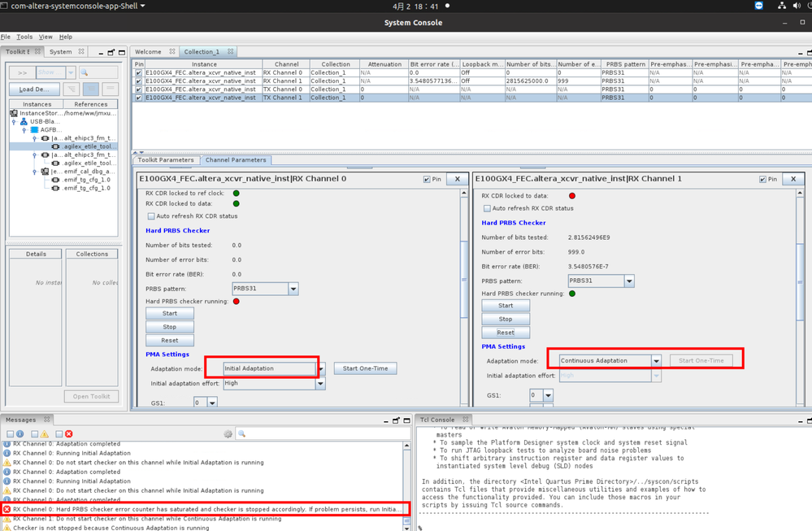Open RX Channel 0 PRBS pattern dropdown
812x531 pixels.
[x=293, y=289]
